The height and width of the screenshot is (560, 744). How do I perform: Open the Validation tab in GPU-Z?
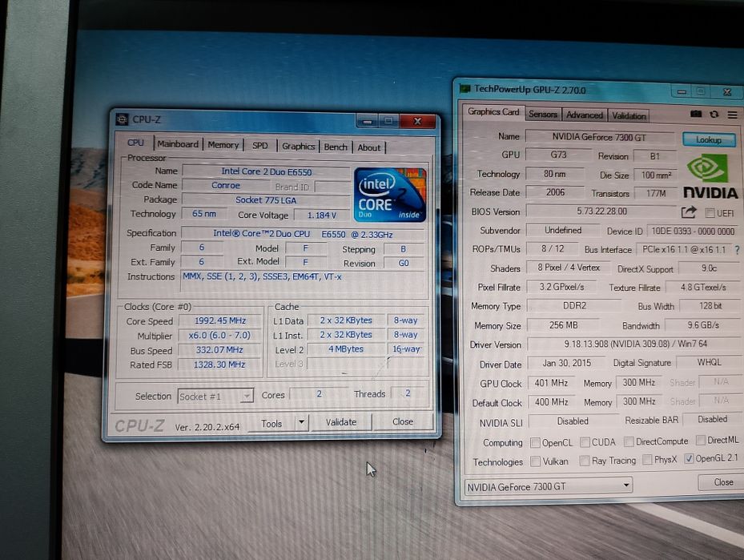629,115
